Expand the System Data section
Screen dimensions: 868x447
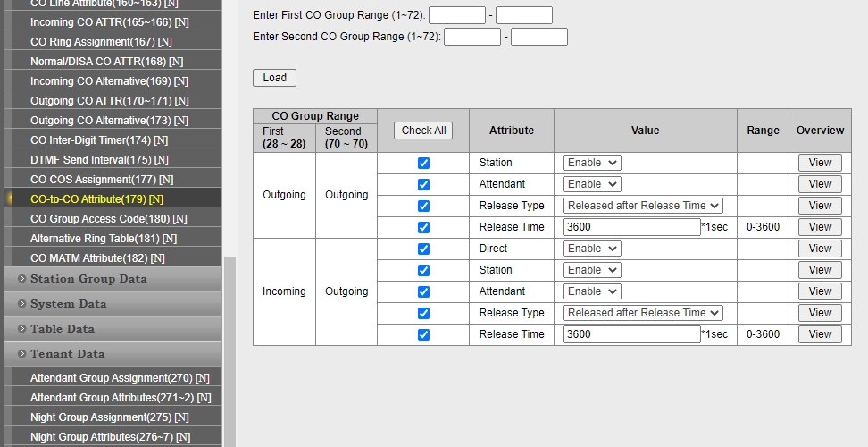tap(68, 304)
